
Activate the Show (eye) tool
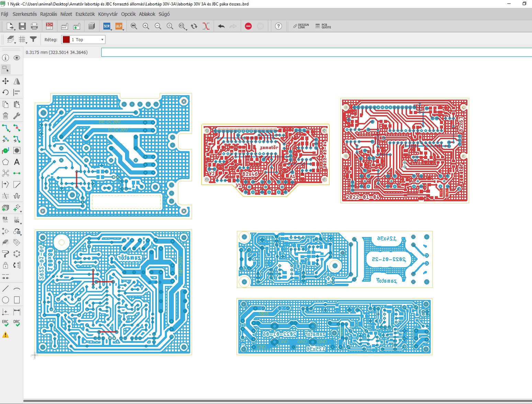click(x=17, y=58)
